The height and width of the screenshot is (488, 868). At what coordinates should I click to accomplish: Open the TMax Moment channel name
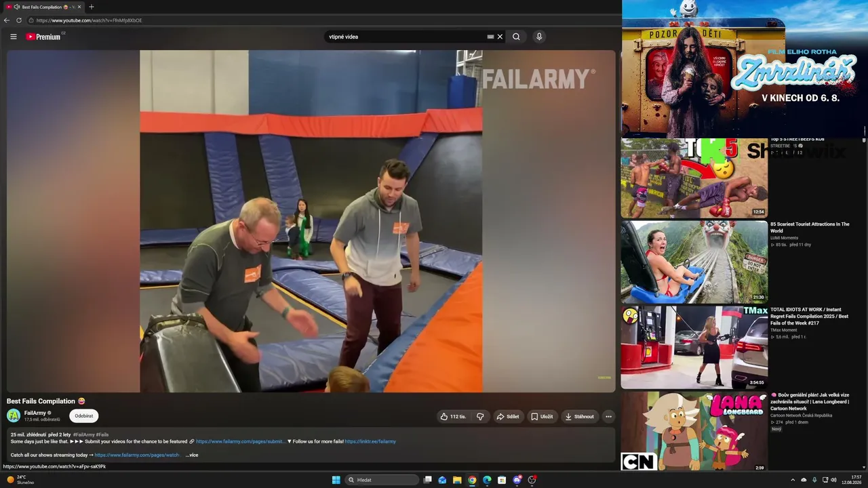(x=783, y=330)
